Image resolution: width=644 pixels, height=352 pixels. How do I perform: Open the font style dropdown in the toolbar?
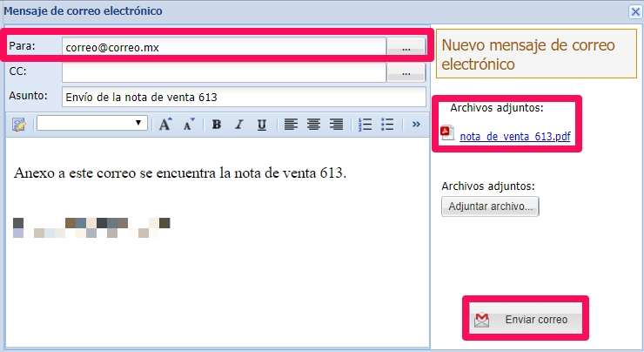pyautogui.click(x=92, y=123)
